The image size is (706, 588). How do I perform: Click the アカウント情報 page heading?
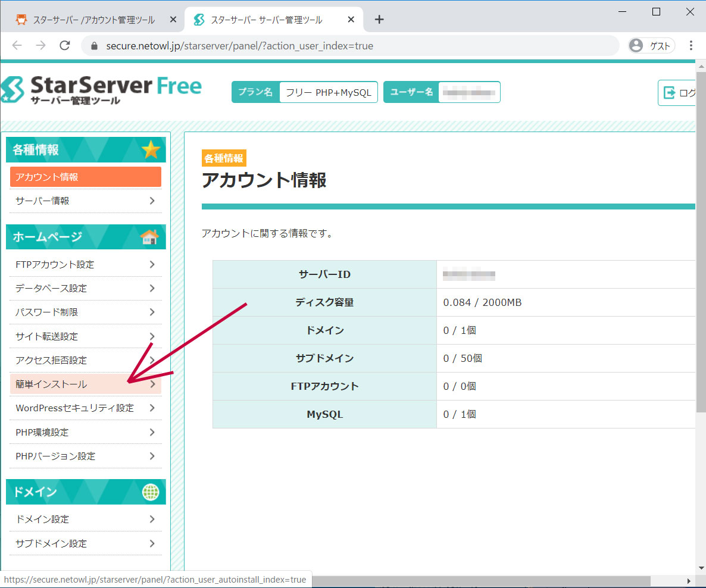tap(264, 180)
